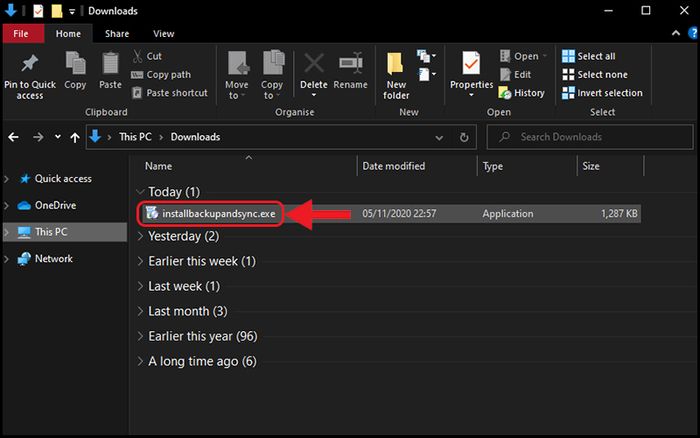Viewport: 700px width, 438px height.
Task: Go up one folder level
Action: (75, 138)
